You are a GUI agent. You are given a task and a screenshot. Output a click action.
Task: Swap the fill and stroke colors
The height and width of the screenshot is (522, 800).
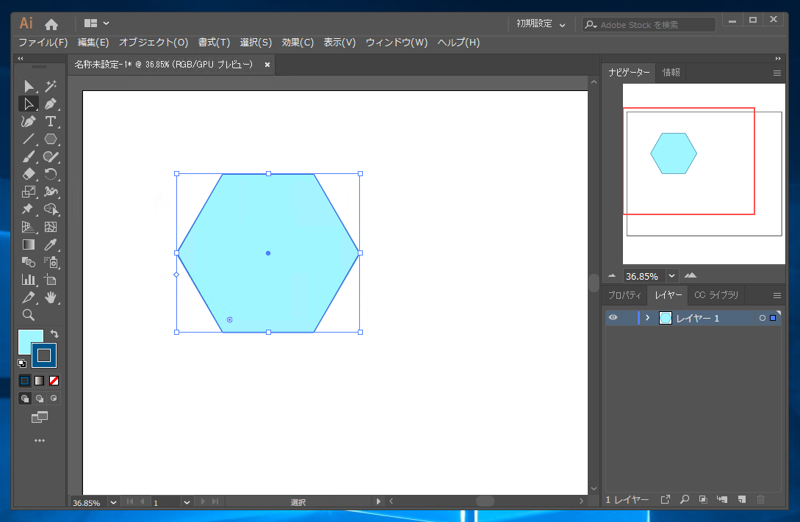pos(54,334)
